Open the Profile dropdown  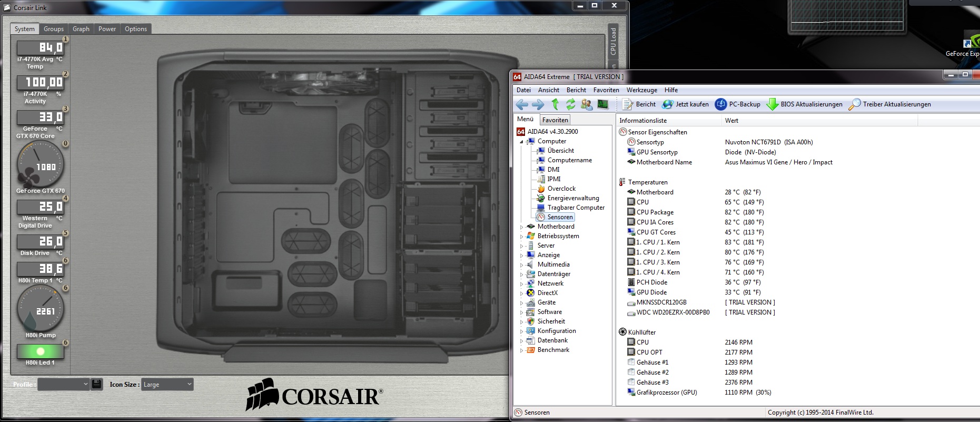pos(64,384)
